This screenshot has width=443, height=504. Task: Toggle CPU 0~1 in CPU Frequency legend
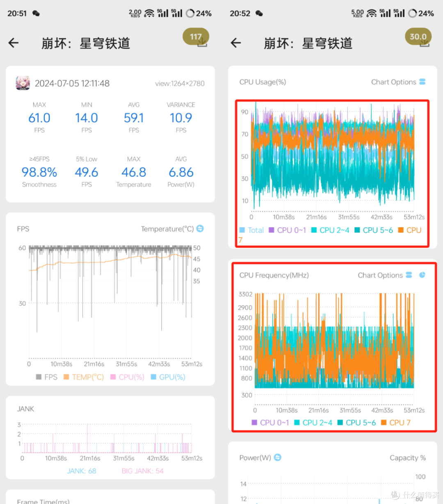tap(270, 422)
